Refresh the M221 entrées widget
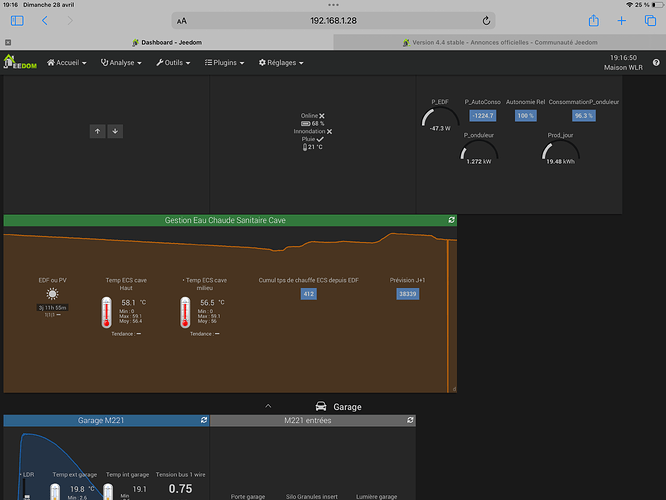 click(410, 420)
